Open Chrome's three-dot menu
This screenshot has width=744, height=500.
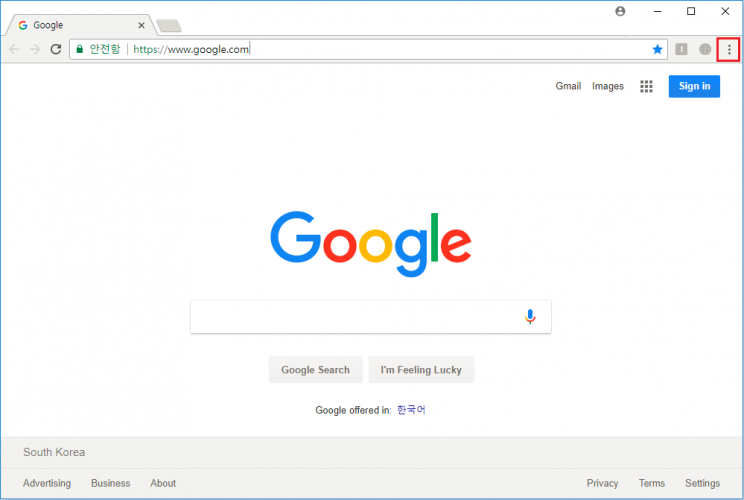[729, 49]
